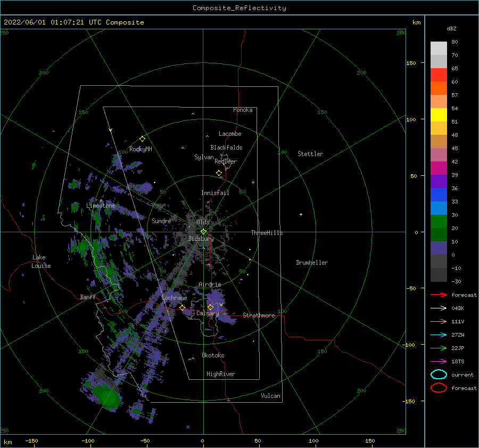This screenshot has height=448, width=479.
Task: Click the 20 dBZ green color swatch
Action: 439,222
